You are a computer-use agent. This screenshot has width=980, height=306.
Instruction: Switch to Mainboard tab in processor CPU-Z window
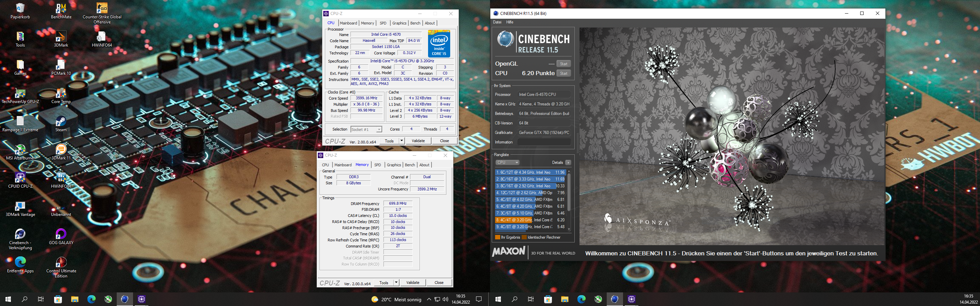pyautogui.click(x=348, y=23)
